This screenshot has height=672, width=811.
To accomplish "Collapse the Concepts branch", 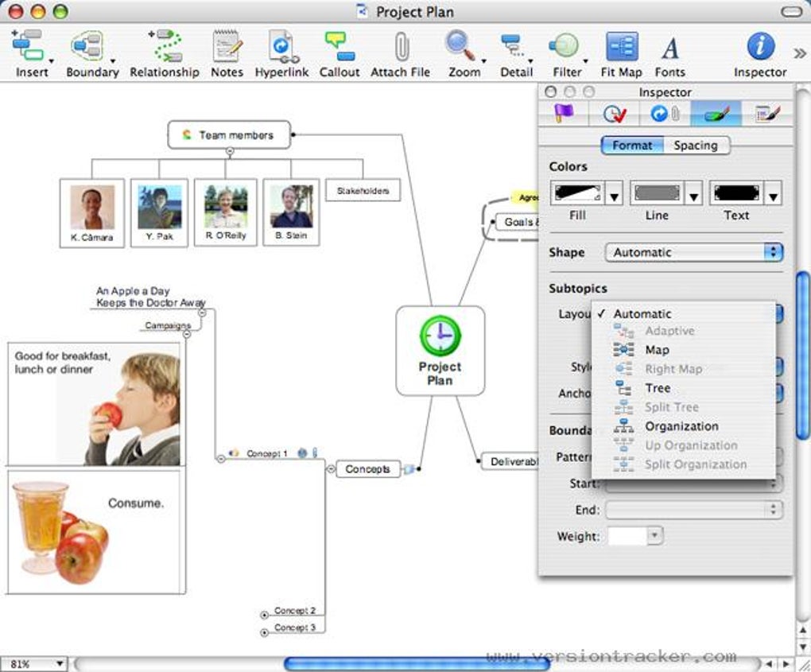I will (331, 468).
